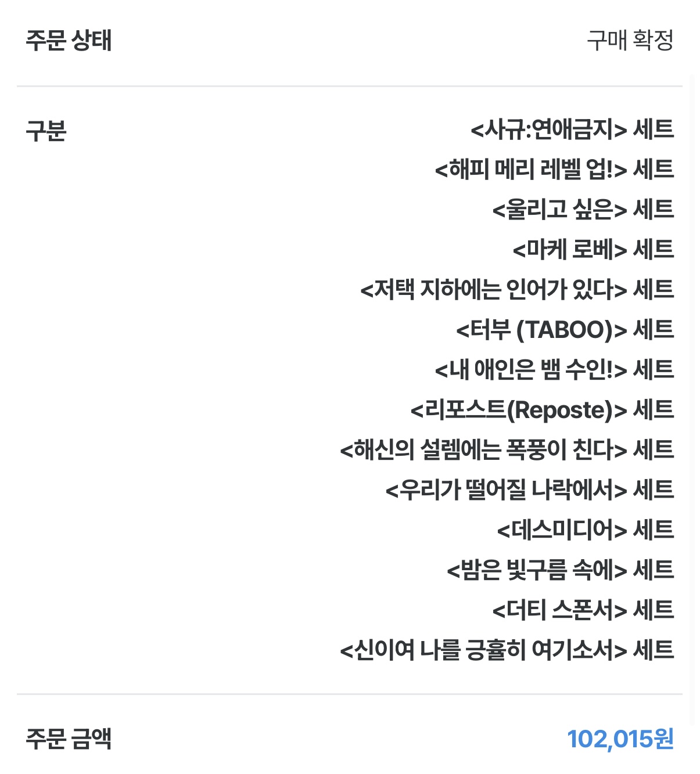The width and height of the screenshot is (700, 774).
Task: Select the <울리고 싶은> 세트 item
Action: tap(583, 210)
